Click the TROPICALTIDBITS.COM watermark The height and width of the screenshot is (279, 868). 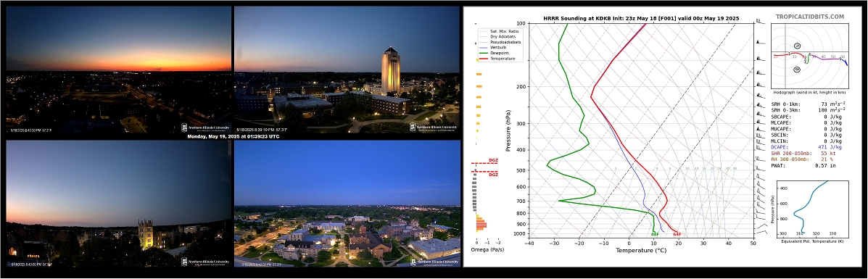tap(809, 17)
